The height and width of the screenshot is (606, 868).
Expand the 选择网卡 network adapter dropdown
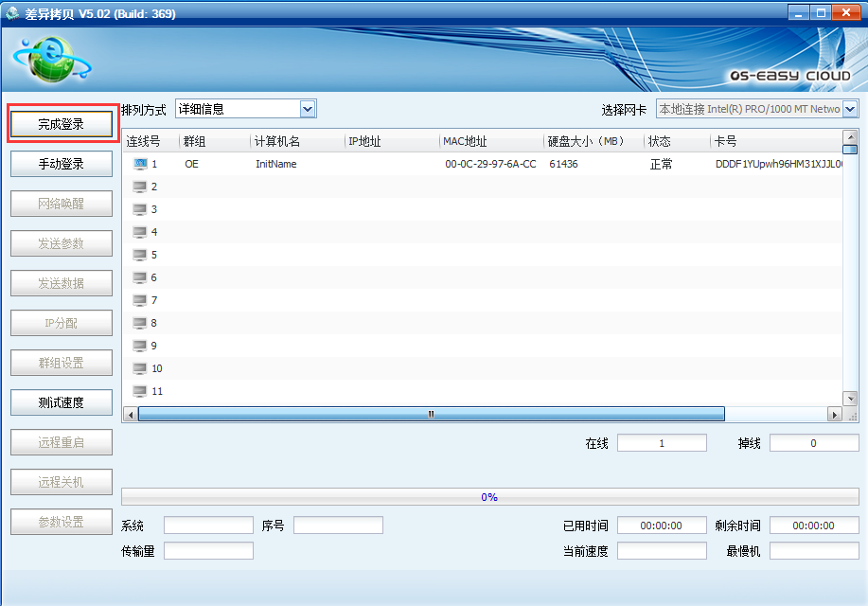(849, 109)
